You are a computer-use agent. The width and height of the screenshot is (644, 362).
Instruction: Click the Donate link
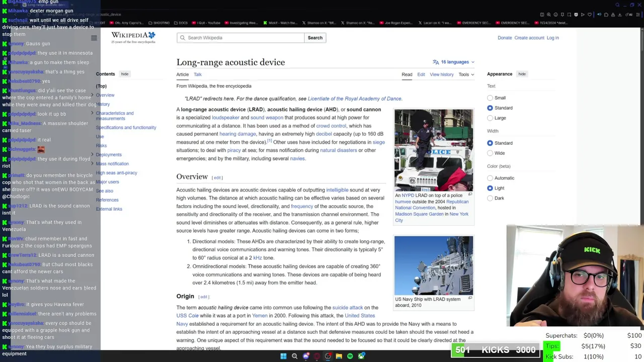[x=505, y=38]
